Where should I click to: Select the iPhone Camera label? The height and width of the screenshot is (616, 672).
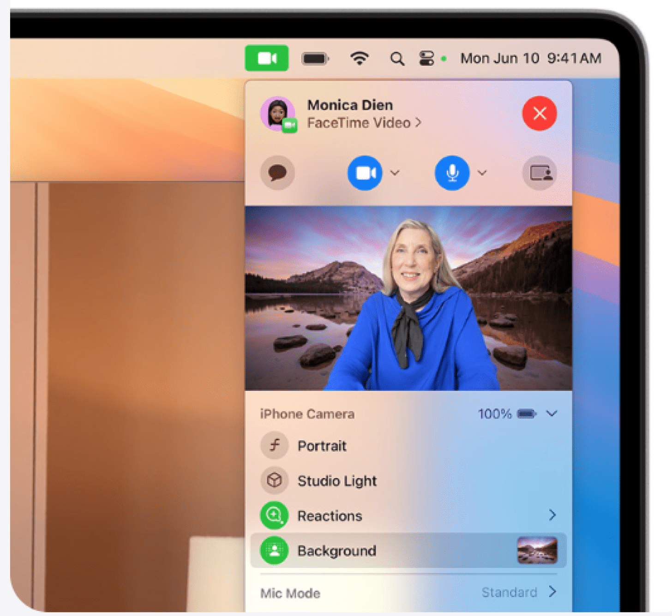307,414
